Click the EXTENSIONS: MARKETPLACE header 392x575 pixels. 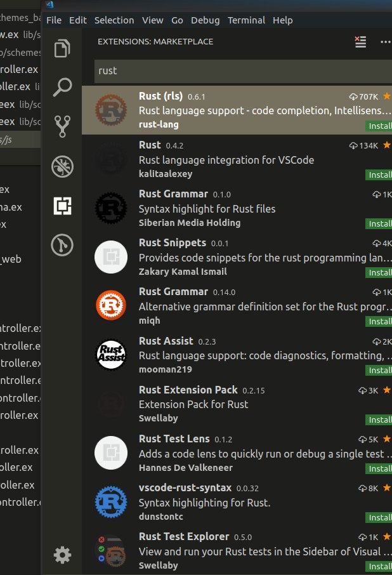[x=155, y=41]
